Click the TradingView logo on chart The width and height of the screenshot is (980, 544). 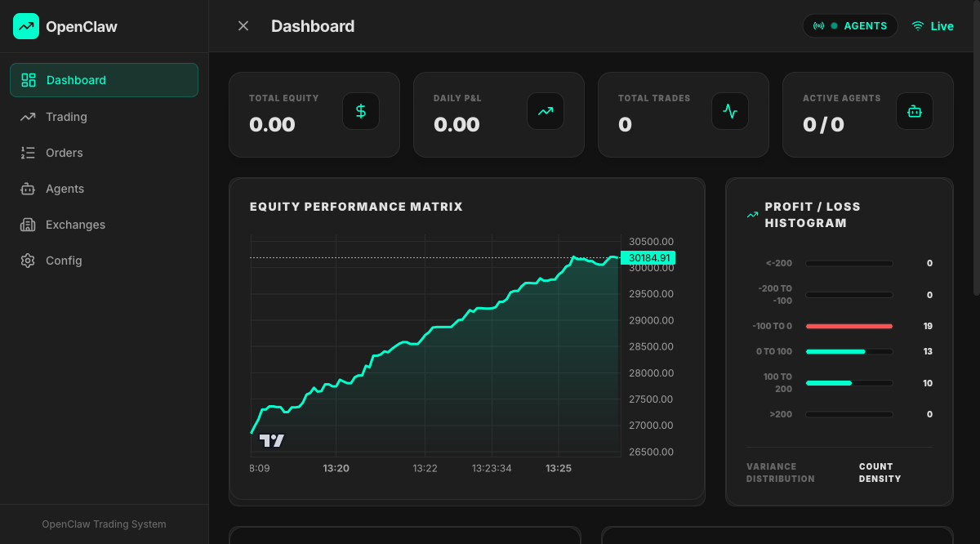pyautogui.click(x=272, y=440)
